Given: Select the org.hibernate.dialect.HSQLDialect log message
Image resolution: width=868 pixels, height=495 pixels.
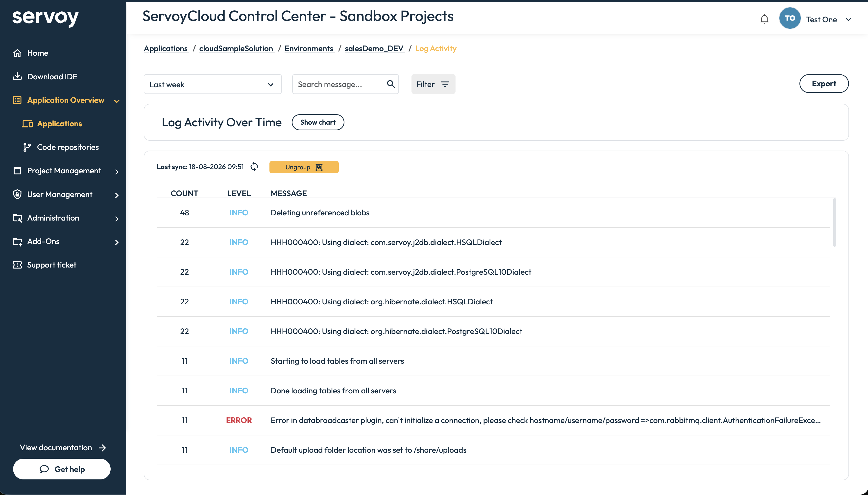Looking at the screenshot, I should coord(381,302).
